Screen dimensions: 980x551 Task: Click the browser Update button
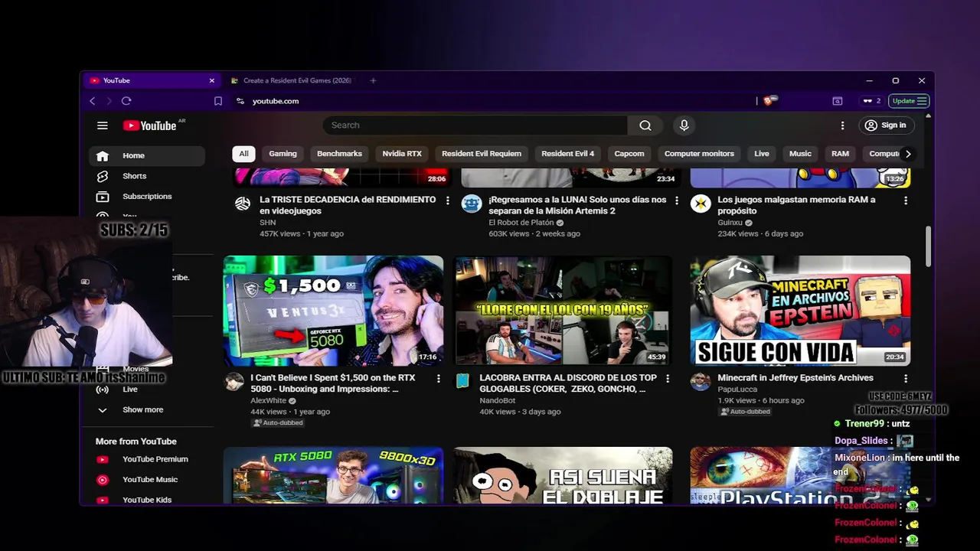(909, 101)
